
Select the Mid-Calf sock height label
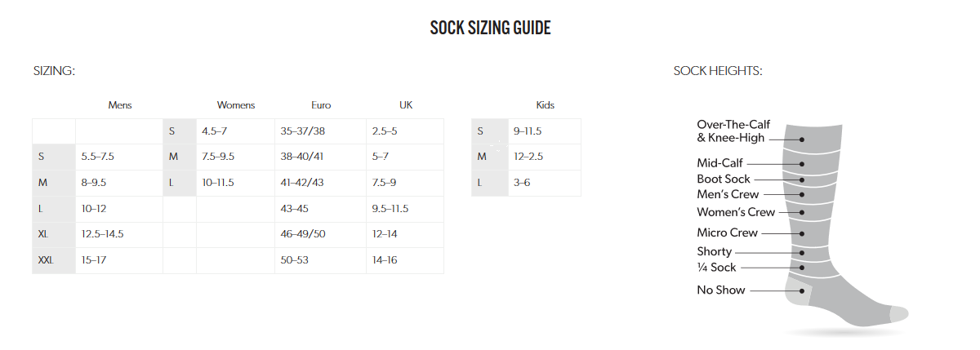(x=719, y=163)
